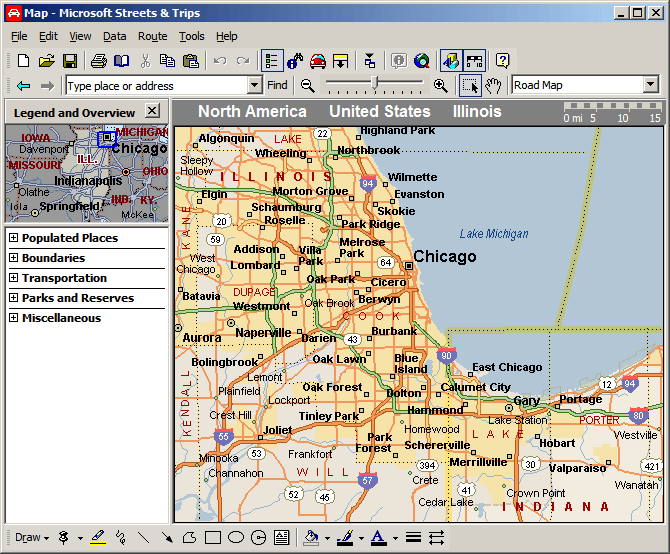Screen dimensions: 670x554
Task: Open the Draw menu dropdown
Action: (x=32, y=537)
